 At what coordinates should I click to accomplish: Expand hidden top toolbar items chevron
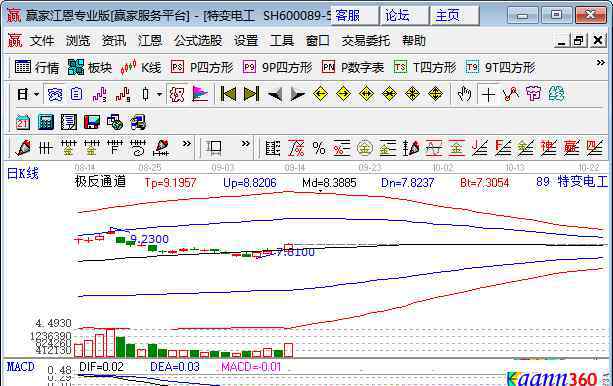point(600,63)
